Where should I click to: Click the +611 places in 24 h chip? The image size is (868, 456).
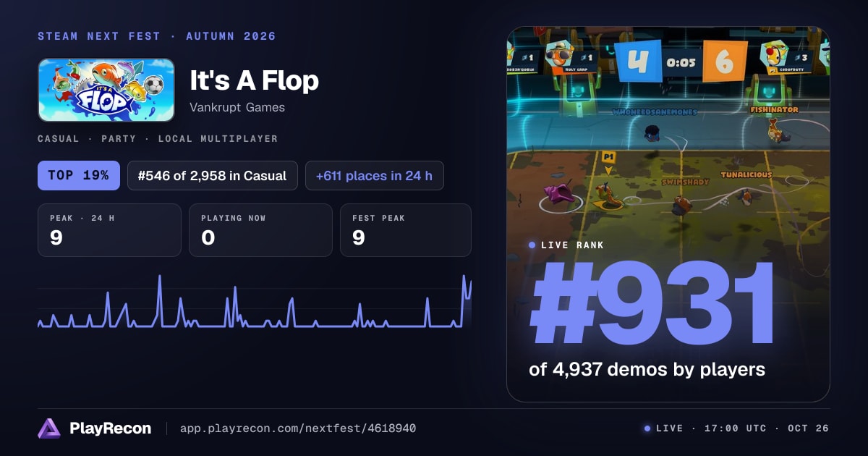[x=374, y=175]
